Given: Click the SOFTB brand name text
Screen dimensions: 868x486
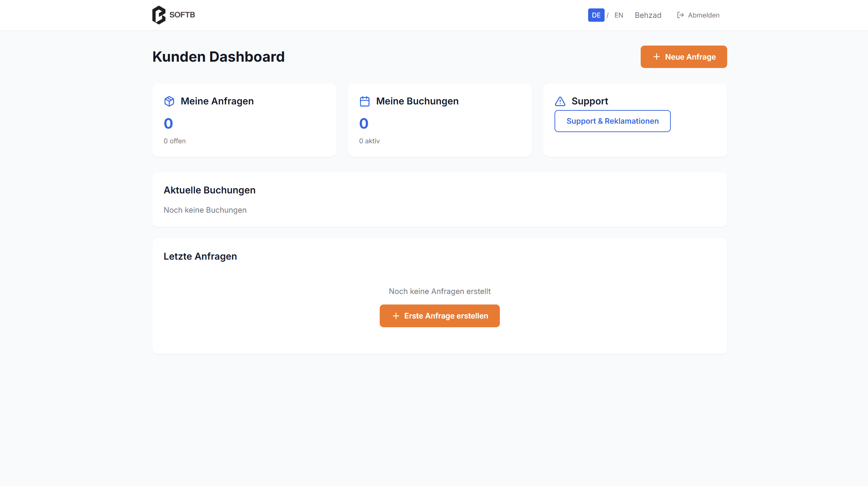Looking at the screenshot, I should [182, 15].
